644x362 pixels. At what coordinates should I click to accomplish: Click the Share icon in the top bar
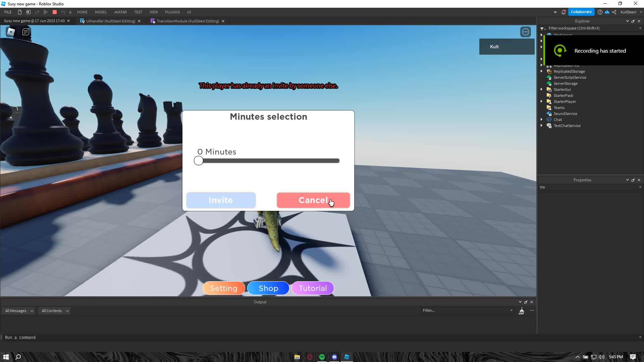pyautogui.click(x=614, y=12)
